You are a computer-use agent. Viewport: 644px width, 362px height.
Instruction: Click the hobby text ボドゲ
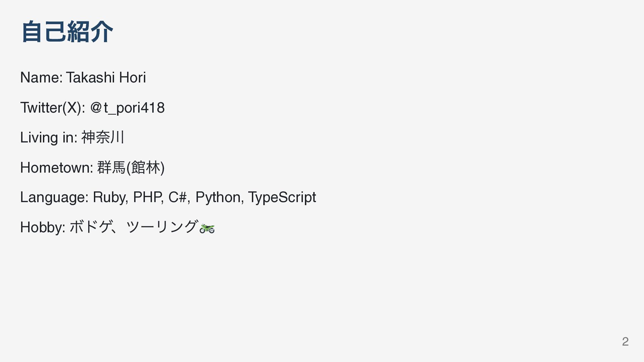90,227
